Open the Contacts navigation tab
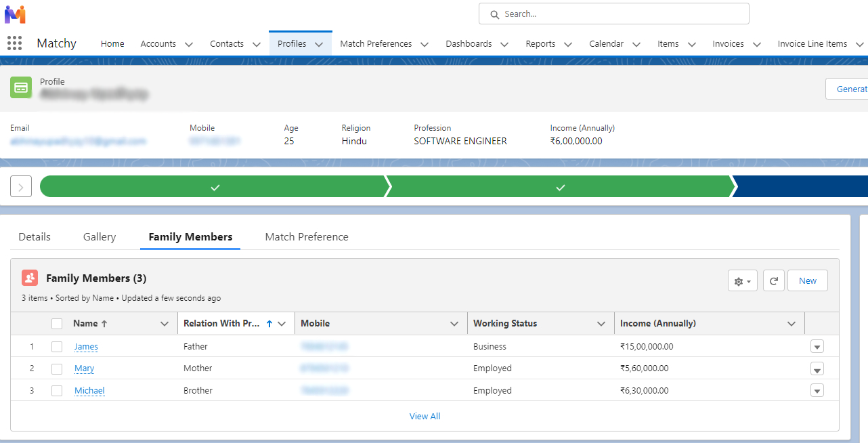 pos(227,43)
